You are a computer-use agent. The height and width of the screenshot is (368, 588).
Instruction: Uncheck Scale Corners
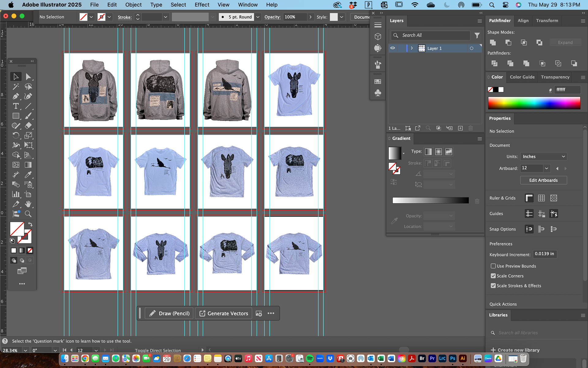click(493, 276)
